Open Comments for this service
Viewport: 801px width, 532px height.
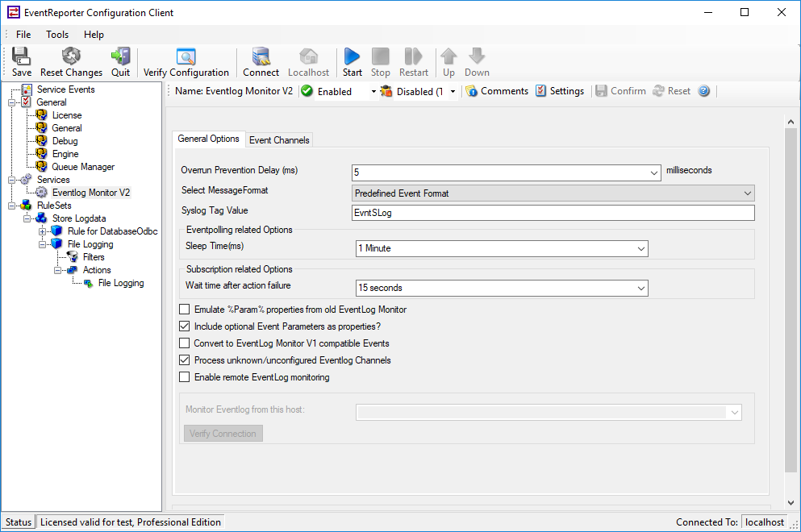tap(497, 91)
